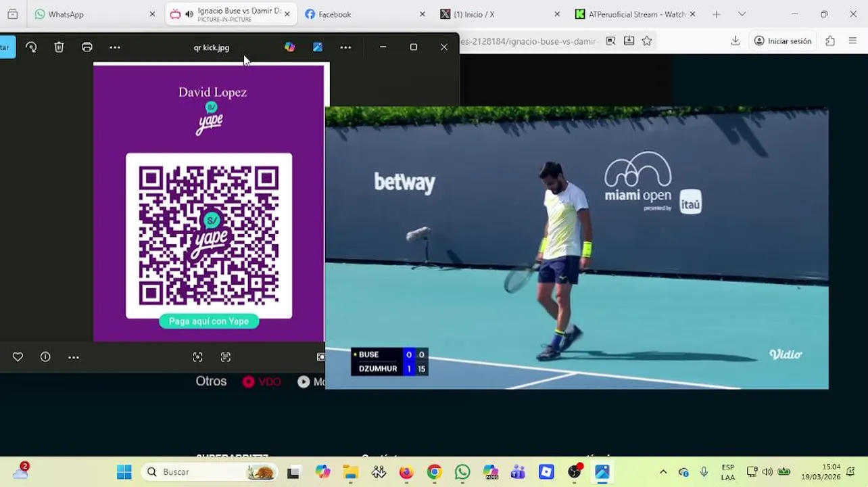Screen dimensions: 868x487
Task: Switch ESP LAA keyboard language
Action: tap(728, 472)
